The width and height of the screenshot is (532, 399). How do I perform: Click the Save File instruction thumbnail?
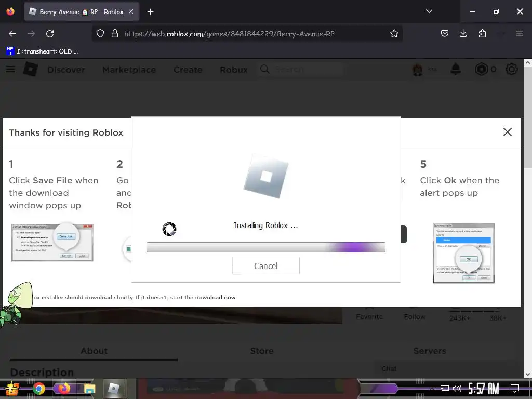(52, 242)
